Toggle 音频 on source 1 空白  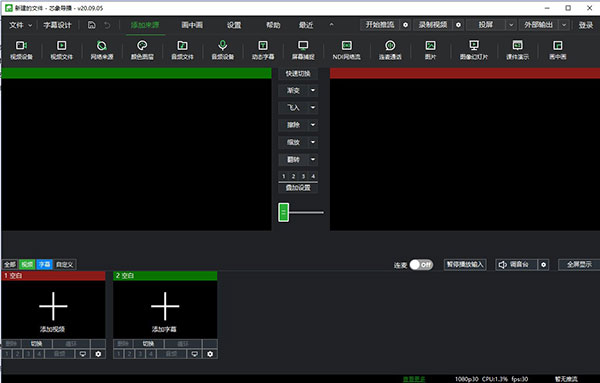coord(59,354)
